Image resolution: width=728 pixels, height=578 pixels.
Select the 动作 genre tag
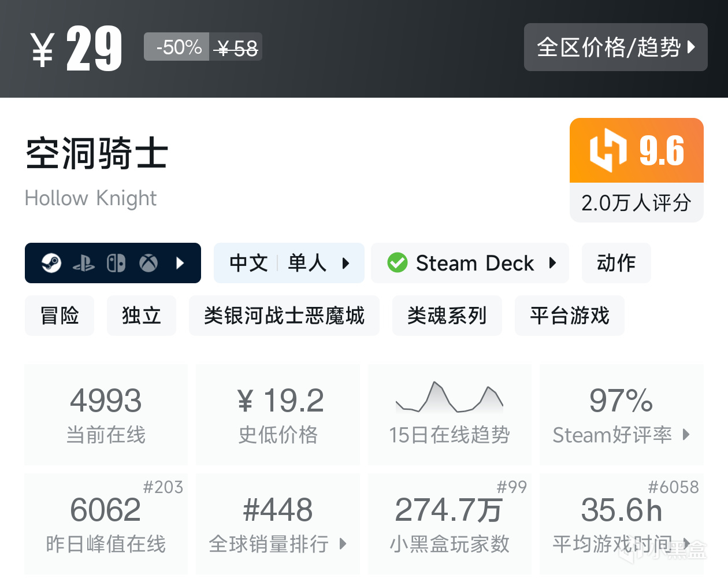click(616, 263)
